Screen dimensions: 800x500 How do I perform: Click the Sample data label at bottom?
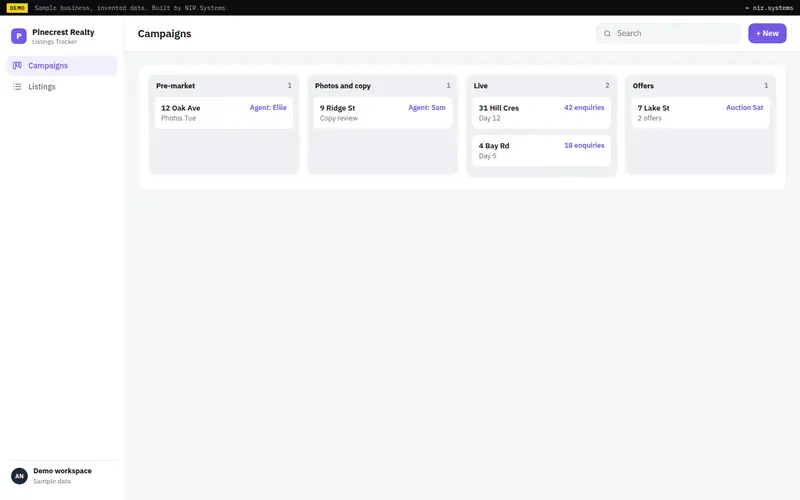(x=52, y=481)
